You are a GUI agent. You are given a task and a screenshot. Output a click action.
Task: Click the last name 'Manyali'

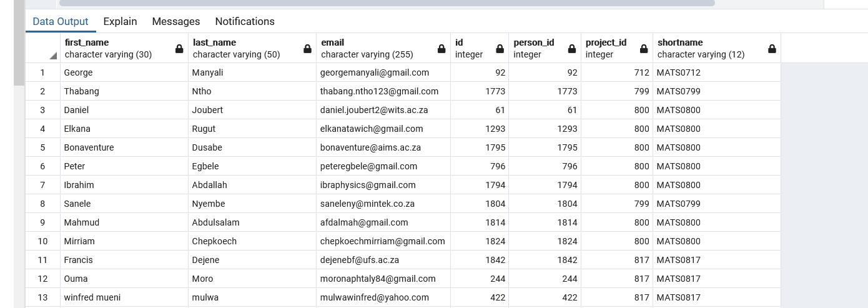(x=252, y=72)
